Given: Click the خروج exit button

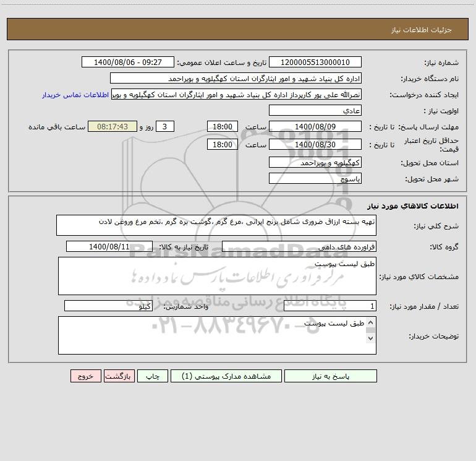Looking at the screenshot, I should click(85, 376).
